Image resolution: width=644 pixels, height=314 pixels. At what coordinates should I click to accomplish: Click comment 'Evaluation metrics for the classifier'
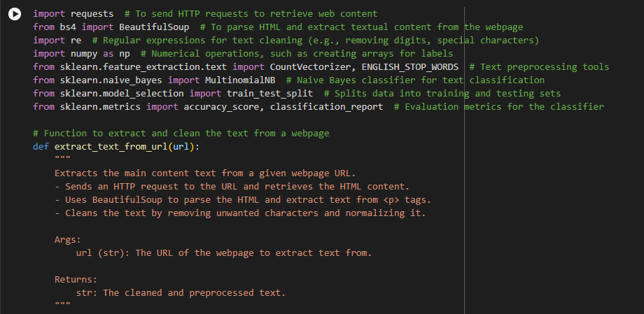click(499, 107)
